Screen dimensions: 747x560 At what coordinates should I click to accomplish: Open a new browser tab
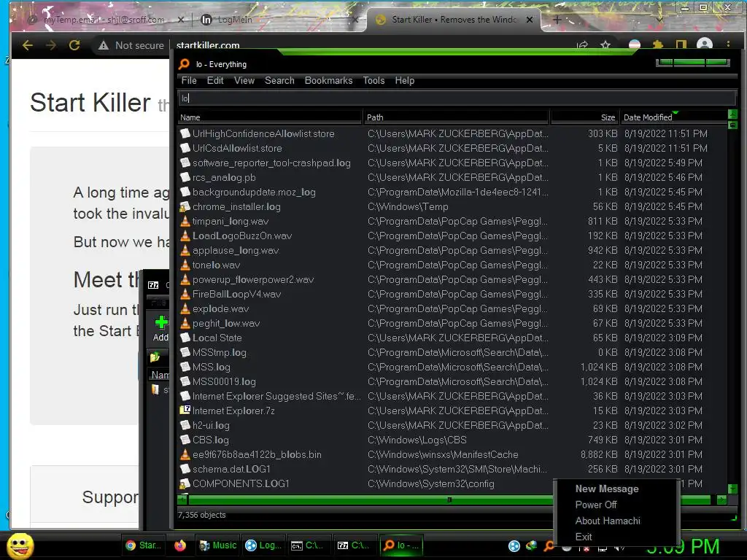click(557, 20)
